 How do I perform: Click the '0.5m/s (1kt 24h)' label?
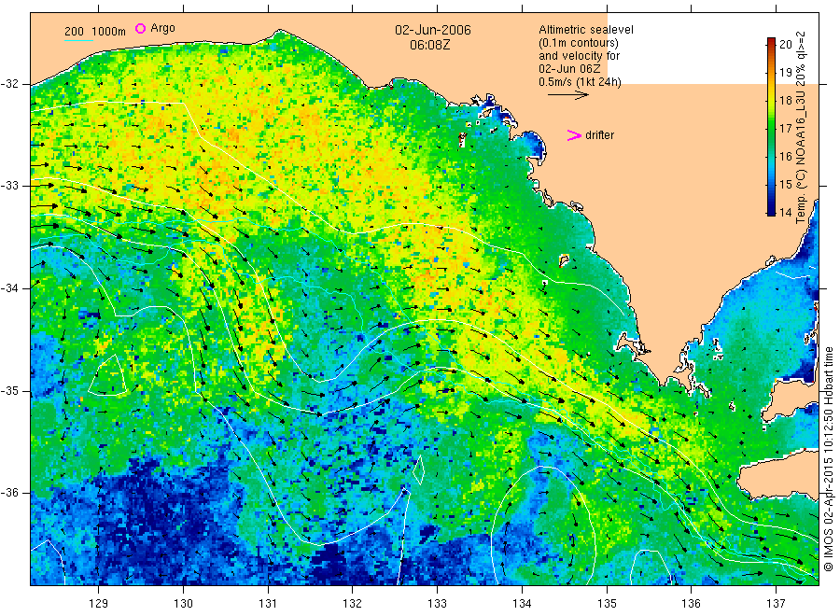[x=581, y=82]
